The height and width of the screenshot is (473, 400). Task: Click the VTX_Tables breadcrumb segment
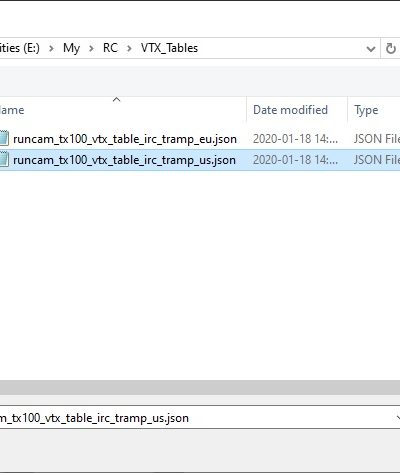tap(169, 48)
